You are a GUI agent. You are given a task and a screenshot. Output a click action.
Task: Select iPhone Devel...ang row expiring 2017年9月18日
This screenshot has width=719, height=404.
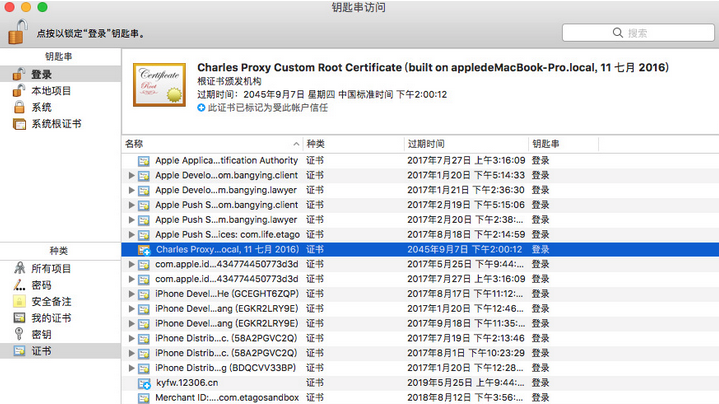[x=420, y=323]
